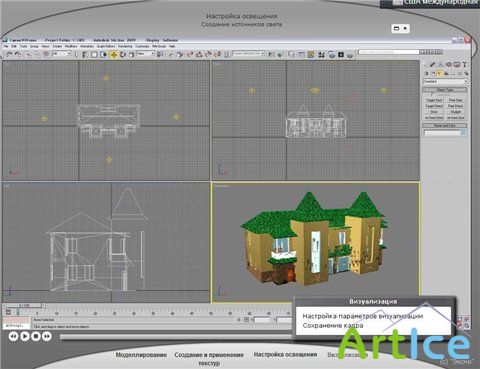The height and width of the screenshot is (369, 480).
Task: Collapse the Name and Color rollout
Action: click(445, 126)
